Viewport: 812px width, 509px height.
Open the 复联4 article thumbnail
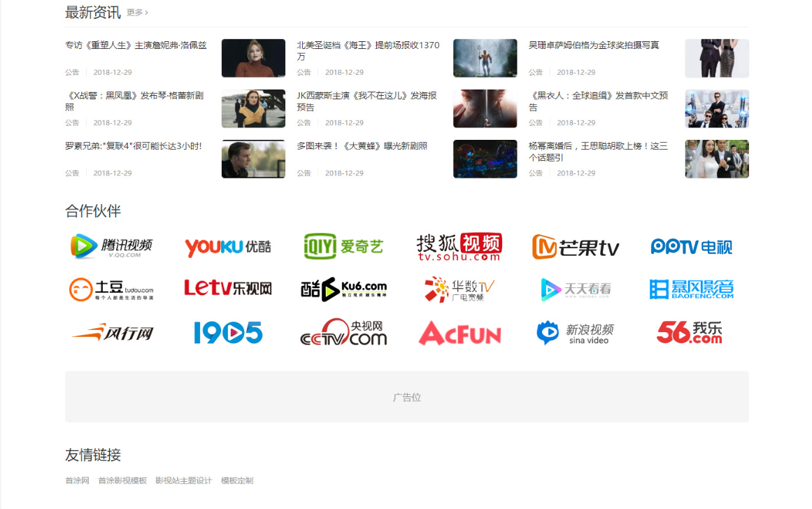253,159
